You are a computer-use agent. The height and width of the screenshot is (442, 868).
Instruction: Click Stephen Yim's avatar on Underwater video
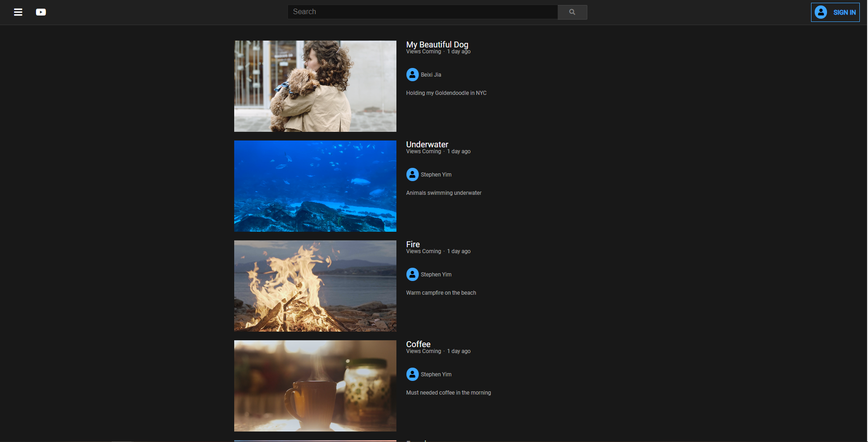(x=412, y=174)
